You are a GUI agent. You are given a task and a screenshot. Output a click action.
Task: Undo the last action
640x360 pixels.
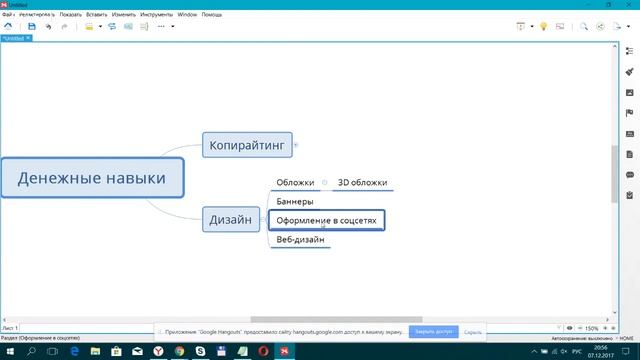point(48,27)
